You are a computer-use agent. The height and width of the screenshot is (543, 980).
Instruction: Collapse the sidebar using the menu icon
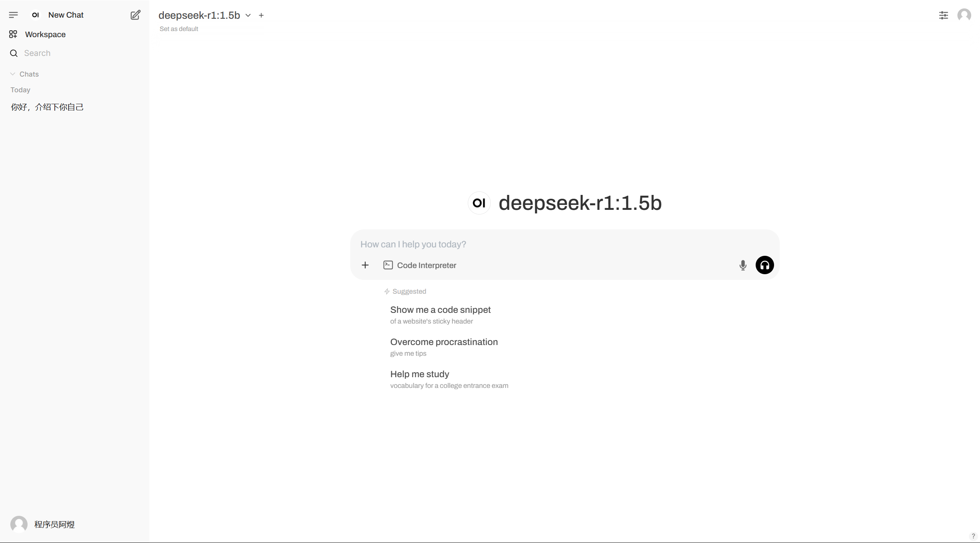(x=13, y=15)
